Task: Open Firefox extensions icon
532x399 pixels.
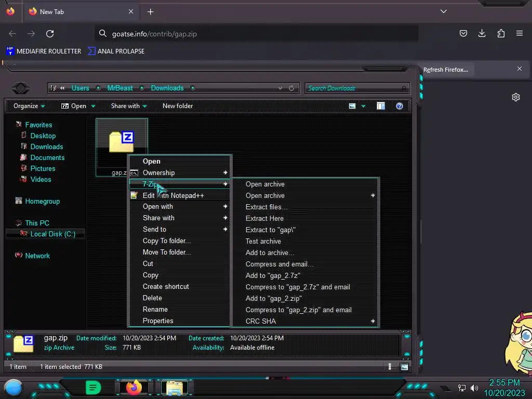Action: click(x=501, y=33)
